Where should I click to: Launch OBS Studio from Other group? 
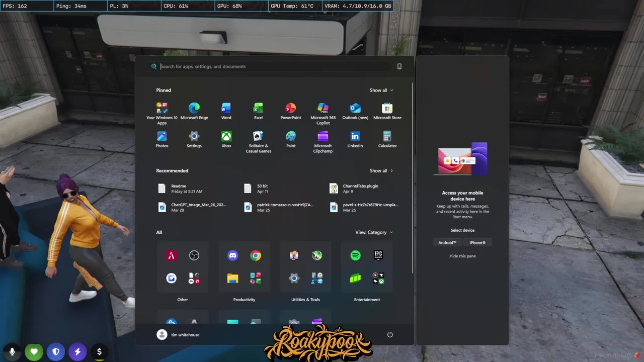point(194,255)
